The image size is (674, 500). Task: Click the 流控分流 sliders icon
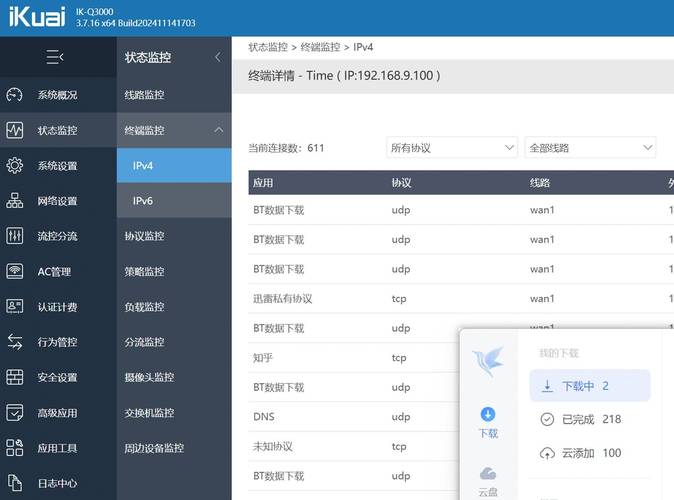(15, 236)
